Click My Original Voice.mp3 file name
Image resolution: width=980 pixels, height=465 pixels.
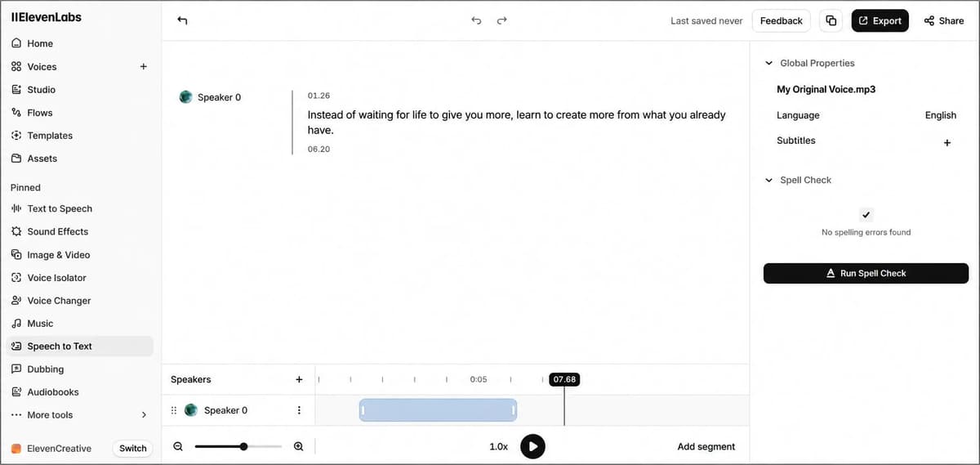(826, 89)
